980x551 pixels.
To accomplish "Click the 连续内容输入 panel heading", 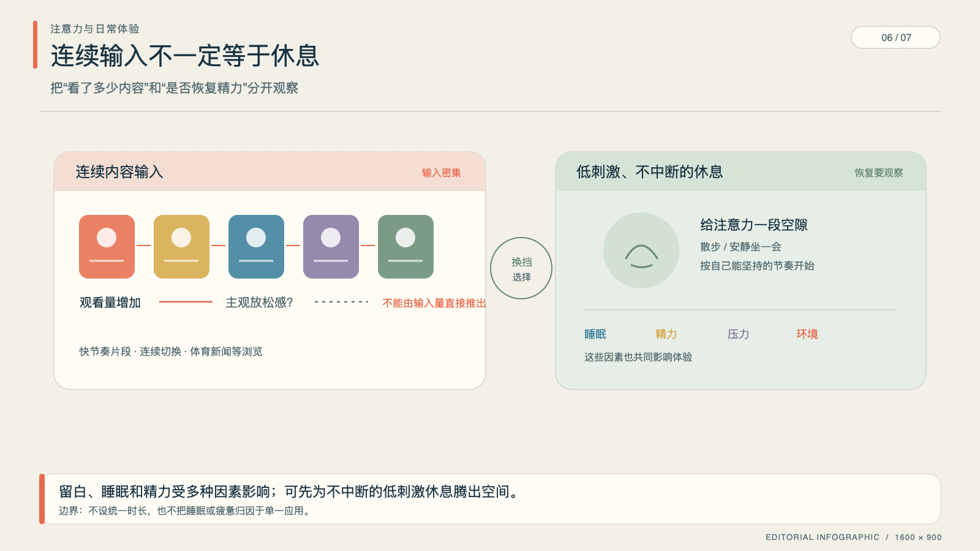I will click(119, 172).
